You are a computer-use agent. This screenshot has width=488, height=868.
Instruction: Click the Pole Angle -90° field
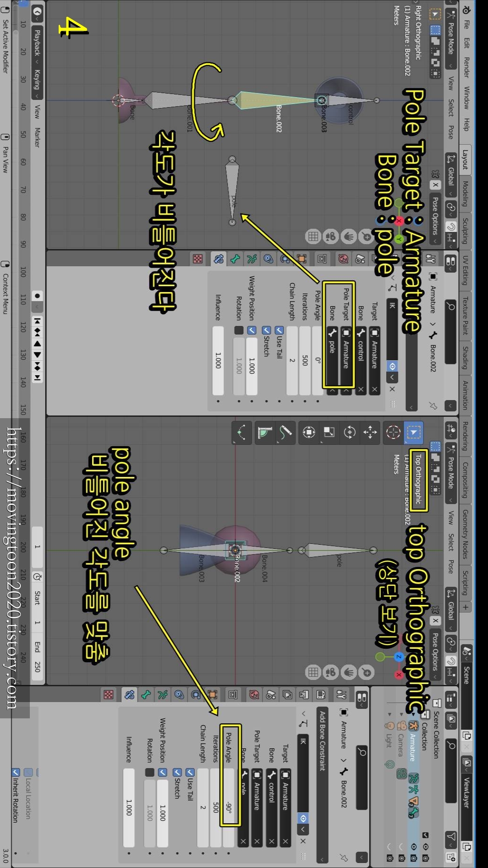pos(229,807)
